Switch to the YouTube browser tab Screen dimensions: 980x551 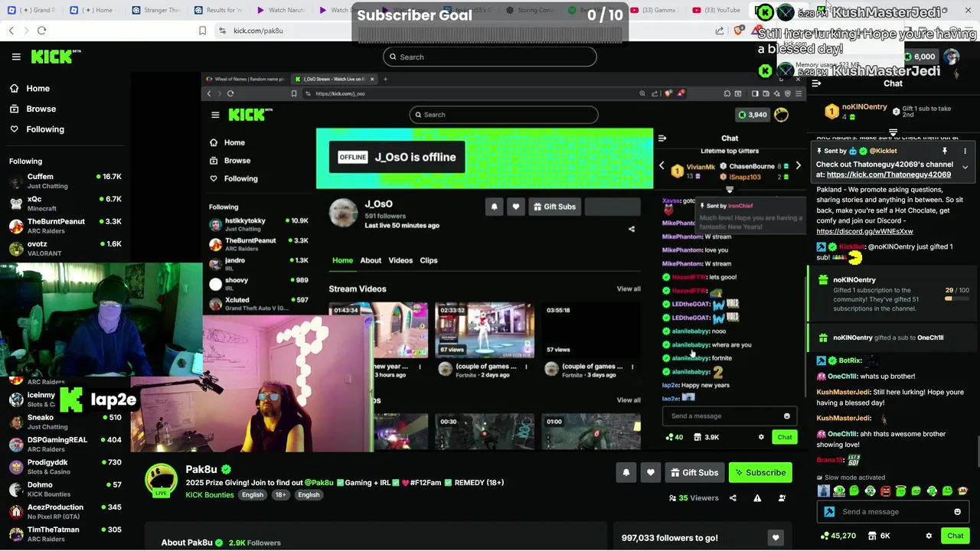click(717, 10)
